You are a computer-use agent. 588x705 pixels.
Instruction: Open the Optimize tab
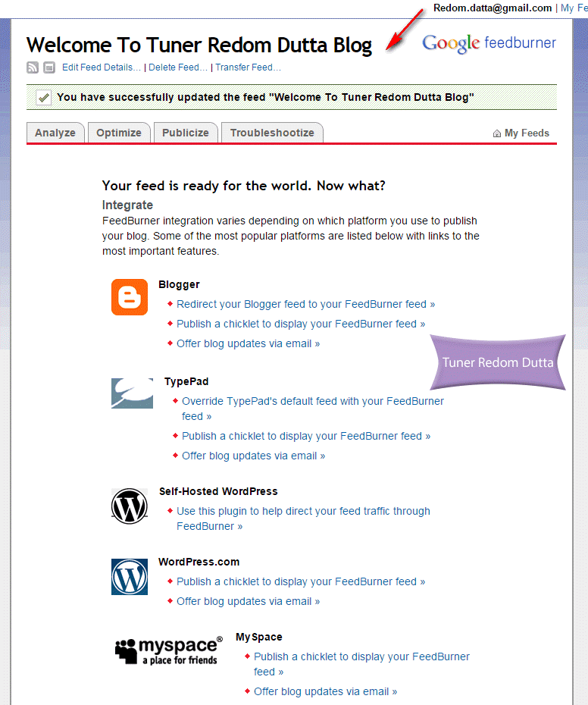coord(119,133)
